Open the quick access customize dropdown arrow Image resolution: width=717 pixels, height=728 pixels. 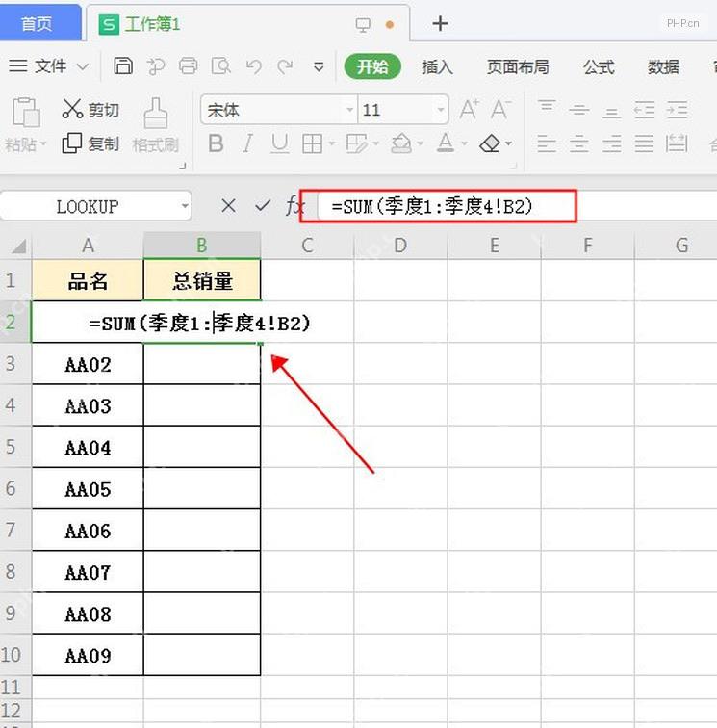[319, 67]
